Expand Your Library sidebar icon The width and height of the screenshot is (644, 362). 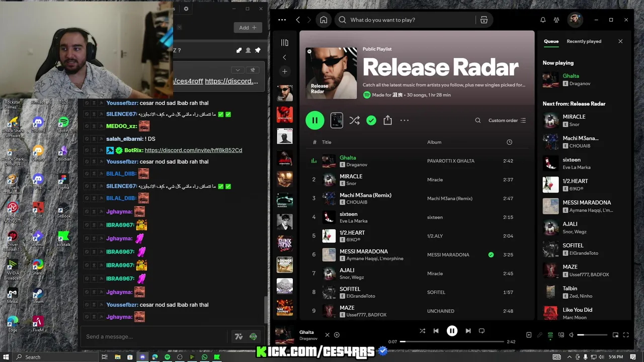[x=285, y=43]
